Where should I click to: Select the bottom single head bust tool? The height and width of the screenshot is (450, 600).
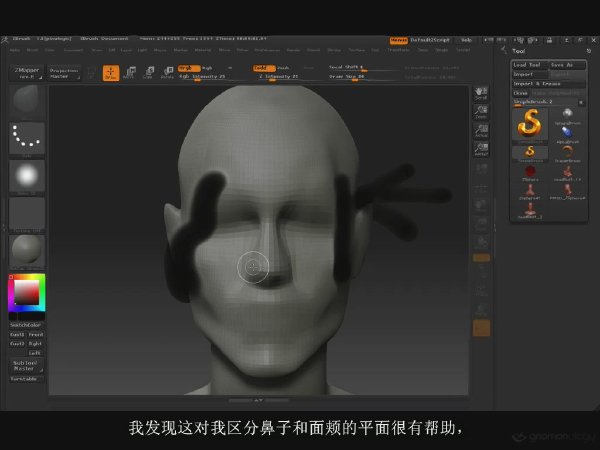pos(530,210)
